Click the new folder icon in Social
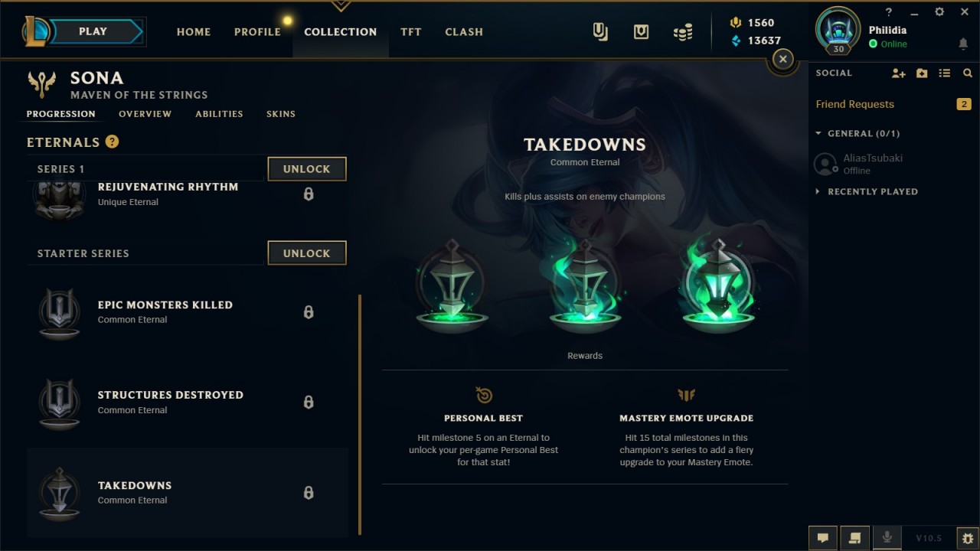980x551 pixels. click(x=922, y=73)
